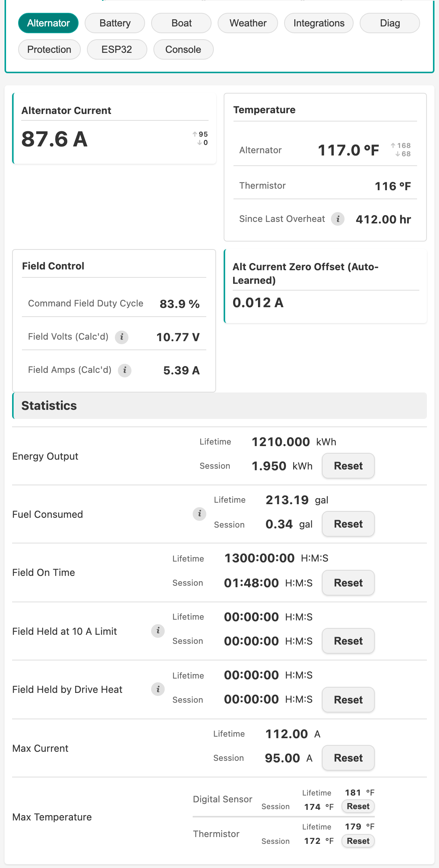Image resolution: width=439 pixels, height=868 pixels.
Task: Click the 01:48:00 session field time
Action: coord(268,583)
